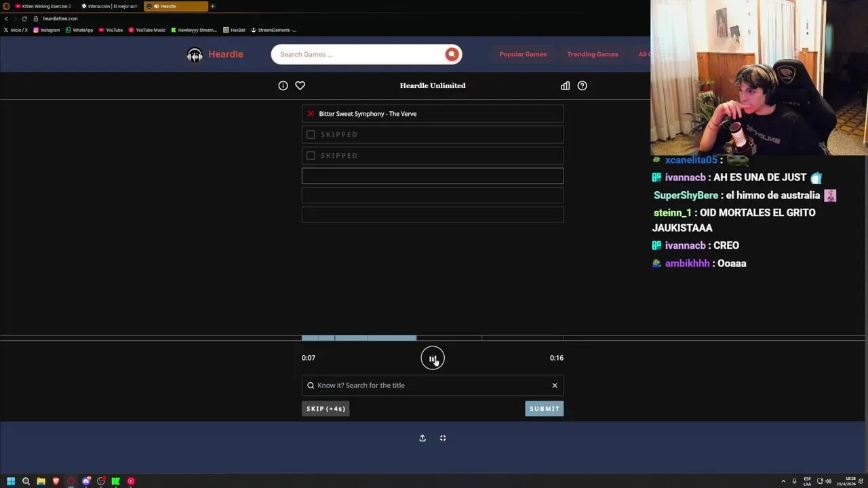This screenshot has height=488, width=868.
Task: Click the first SKIPPED row checkbox
Action: click(311, 134)
